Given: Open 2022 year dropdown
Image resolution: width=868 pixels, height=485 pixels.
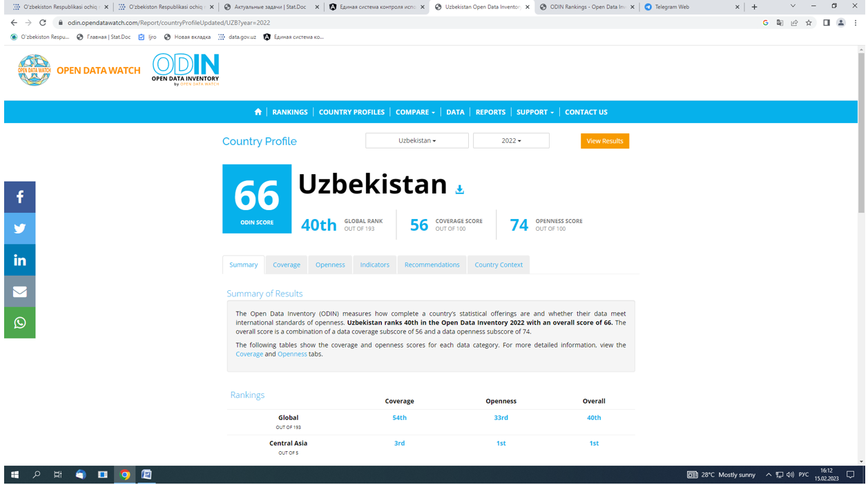Looking at the screenshot, I should click(x=511, y=141).
